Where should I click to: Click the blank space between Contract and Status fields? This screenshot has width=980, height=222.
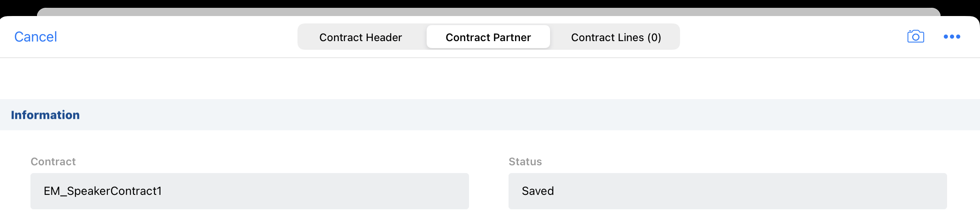pyautogui.click(x=489, y=191)
